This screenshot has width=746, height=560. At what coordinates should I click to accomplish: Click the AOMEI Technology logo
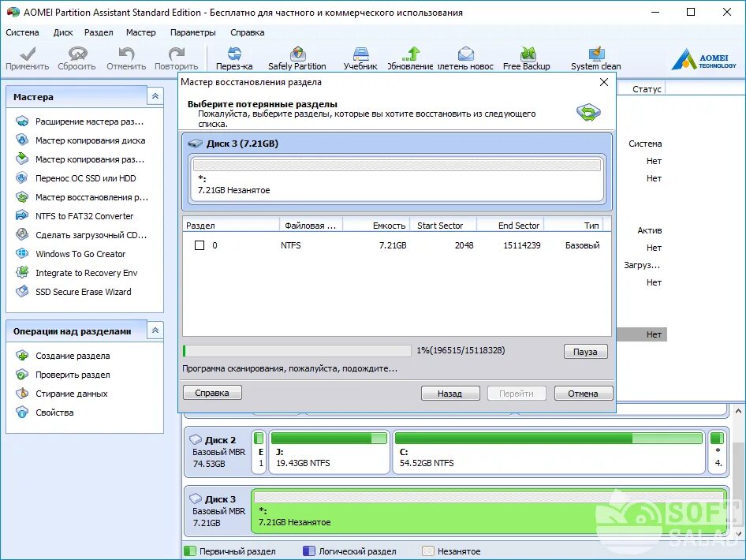pyautogui.click(x=704, y=59)
